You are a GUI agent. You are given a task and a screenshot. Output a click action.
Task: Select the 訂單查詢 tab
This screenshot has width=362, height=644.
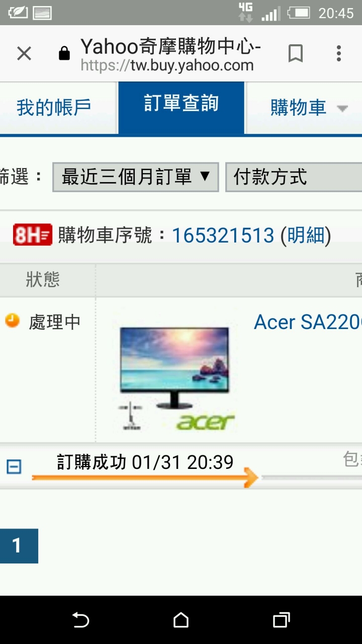(x=182, y=107)
